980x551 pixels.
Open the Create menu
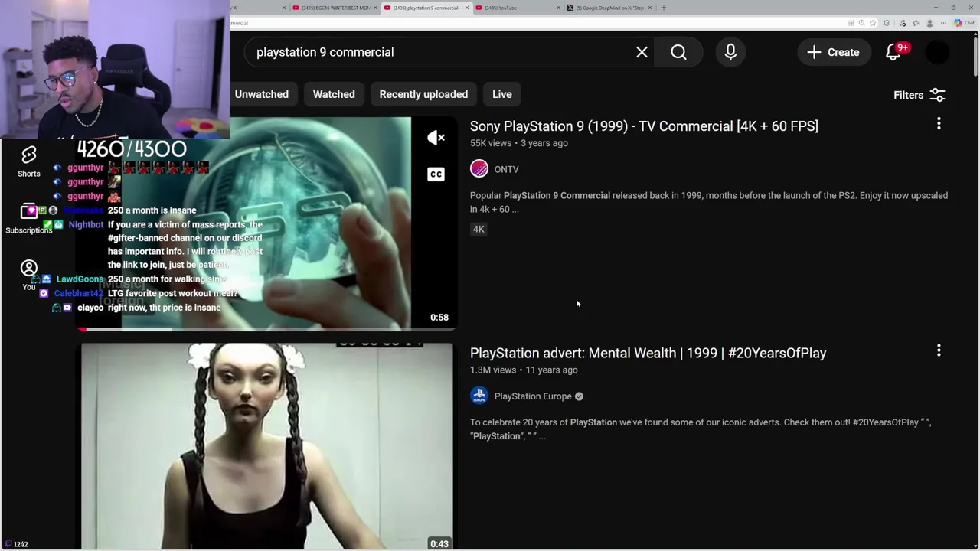(x=833, y=52)
